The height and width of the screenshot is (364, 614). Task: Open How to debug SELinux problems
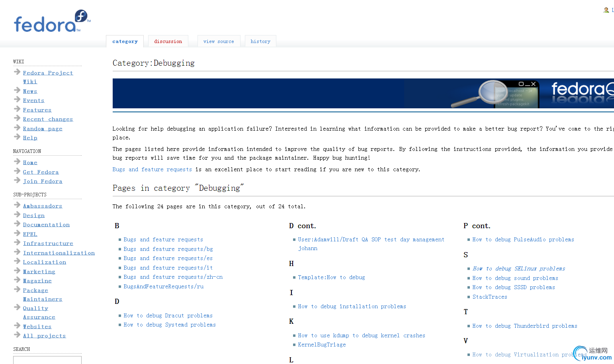[x=519, y=268]
